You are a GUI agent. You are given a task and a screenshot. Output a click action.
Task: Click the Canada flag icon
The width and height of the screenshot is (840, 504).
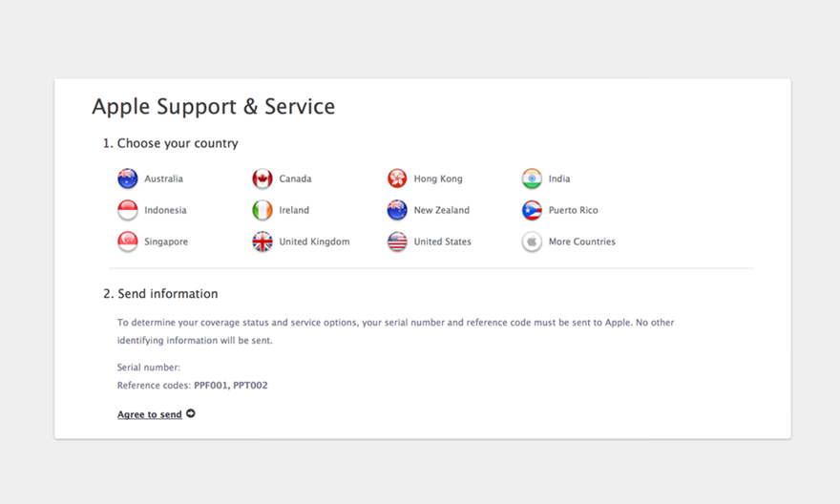[262, 178]
